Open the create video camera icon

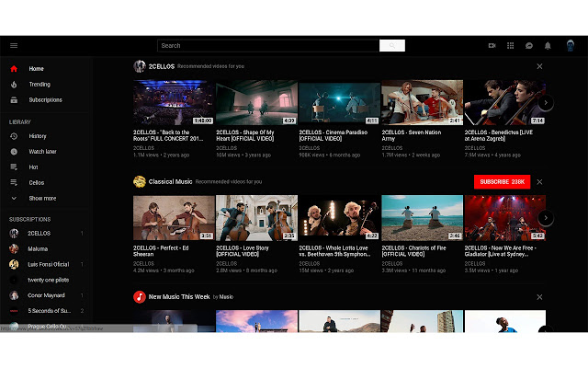click(x=492, y=45)
